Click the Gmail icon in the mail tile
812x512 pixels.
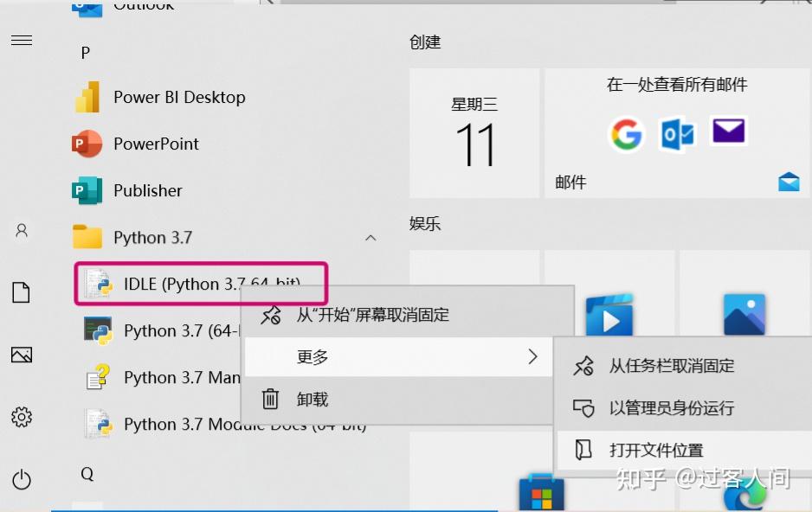pyautogui.click(x=626, y=134)
